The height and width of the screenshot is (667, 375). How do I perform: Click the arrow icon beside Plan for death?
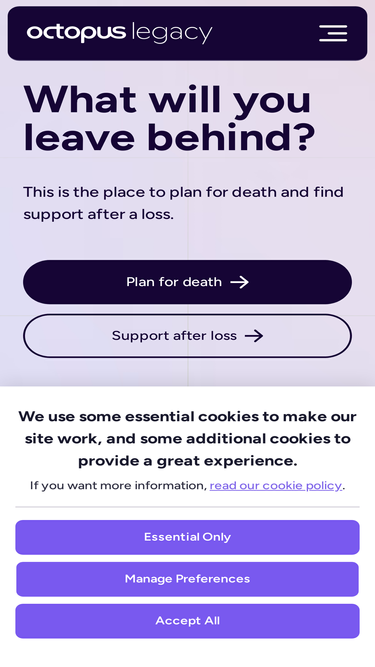coord(239,282)
